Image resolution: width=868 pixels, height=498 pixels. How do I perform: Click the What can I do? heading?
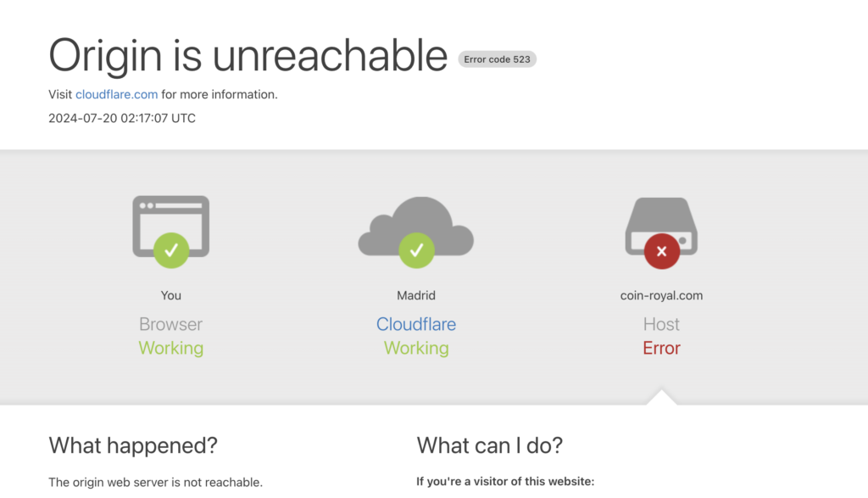pyautogui.click(x=489, y=445)
